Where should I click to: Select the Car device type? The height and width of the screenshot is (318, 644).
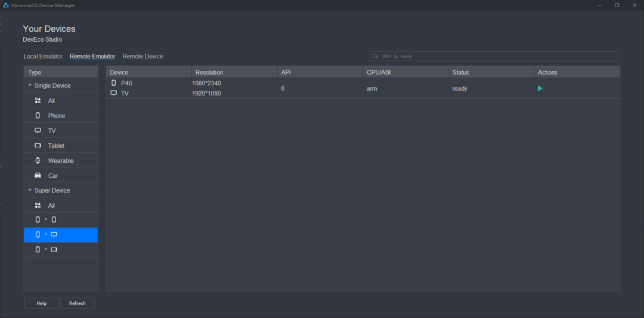pos(53,175)
